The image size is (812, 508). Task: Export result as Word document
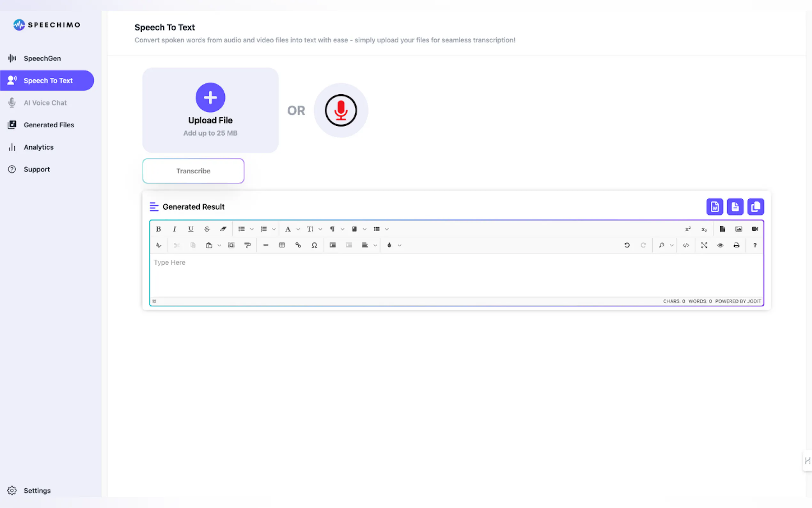[x=714, y=207]
